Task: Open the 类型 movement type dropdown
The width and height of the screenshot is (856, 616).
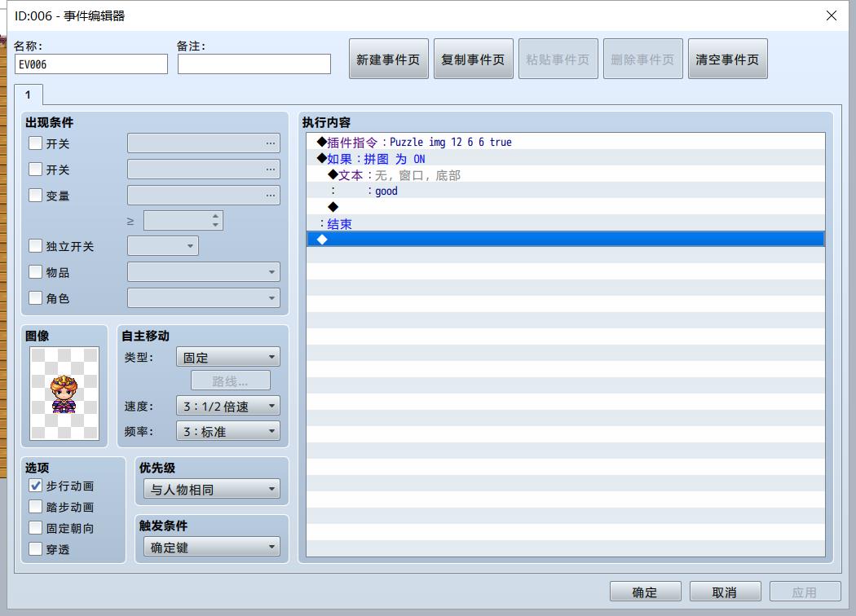Action: [x=228, y=358]
